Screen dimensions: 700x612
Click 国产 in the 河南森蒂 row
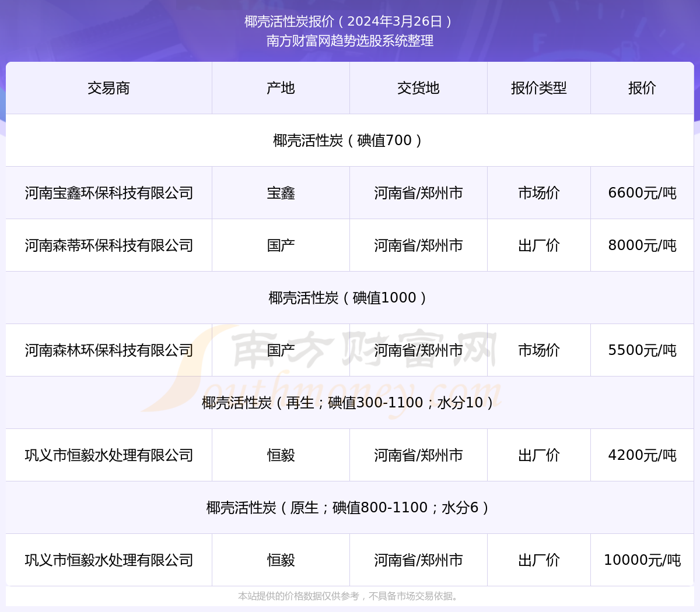click(281, 245)
